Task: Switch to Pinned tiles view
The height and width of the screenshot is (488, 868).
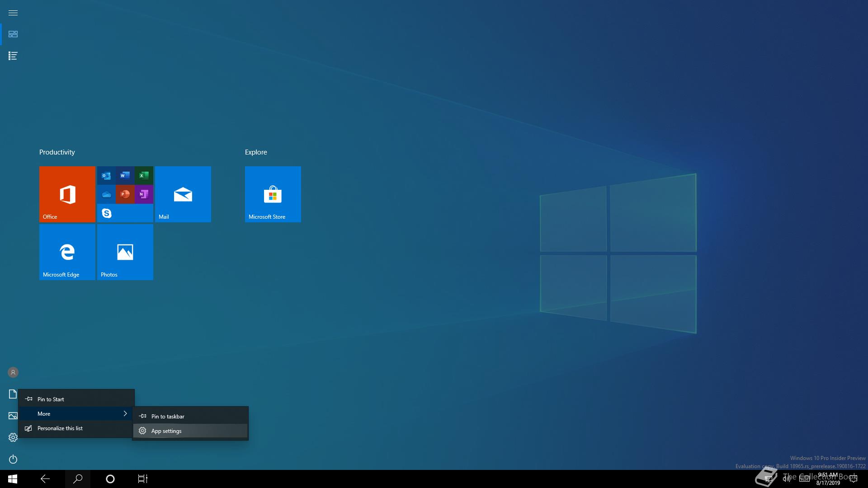Action: tap(13, 34)
